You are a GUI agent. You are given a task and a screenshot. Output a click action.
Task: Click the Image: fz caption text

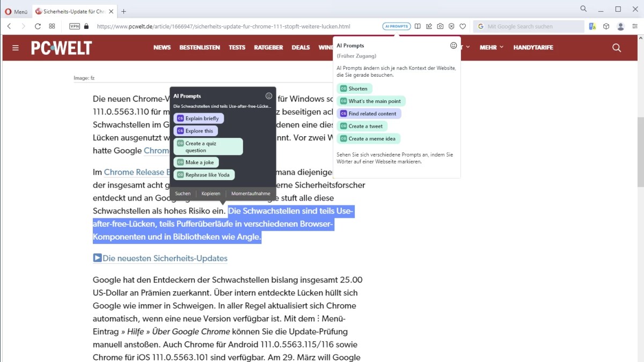click(x=84, y=78)
